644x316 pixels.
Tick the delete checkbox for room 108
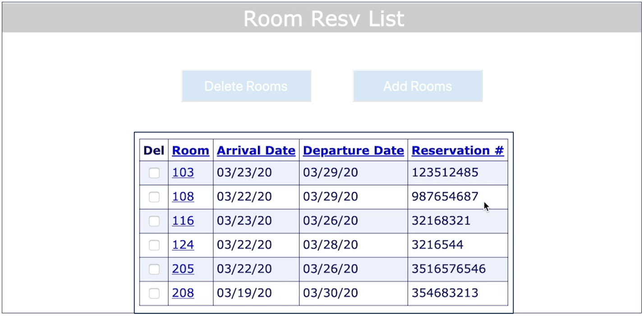click(x=154, y=197)
